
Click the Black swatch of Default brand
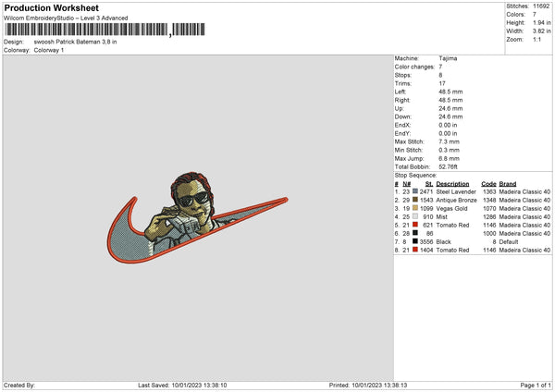point(414,241)
